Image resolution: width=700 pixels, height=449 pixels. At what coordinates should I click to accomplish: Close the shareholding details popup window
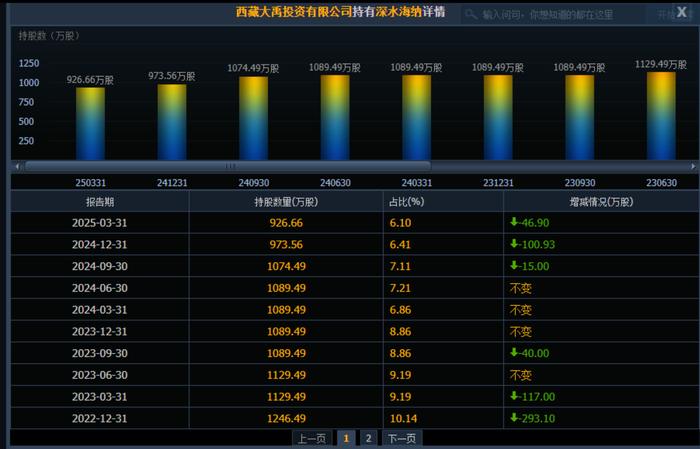681,12
